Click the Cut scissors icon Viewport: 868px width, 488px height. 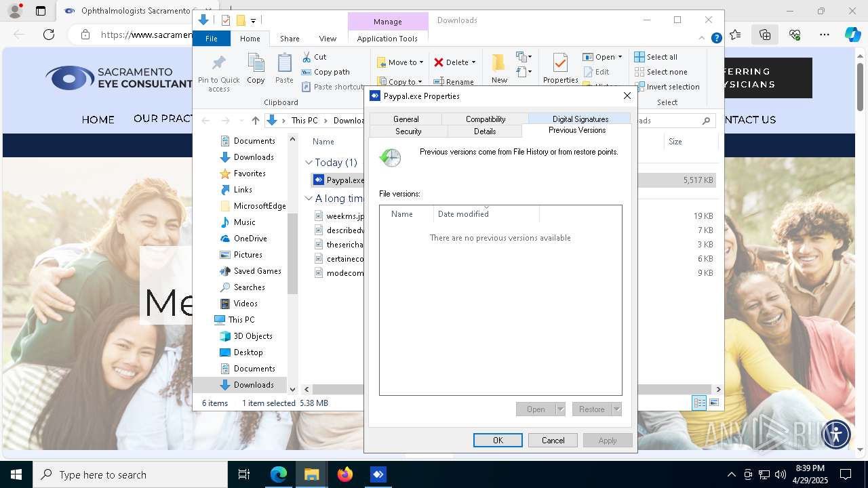pos(307,57)
